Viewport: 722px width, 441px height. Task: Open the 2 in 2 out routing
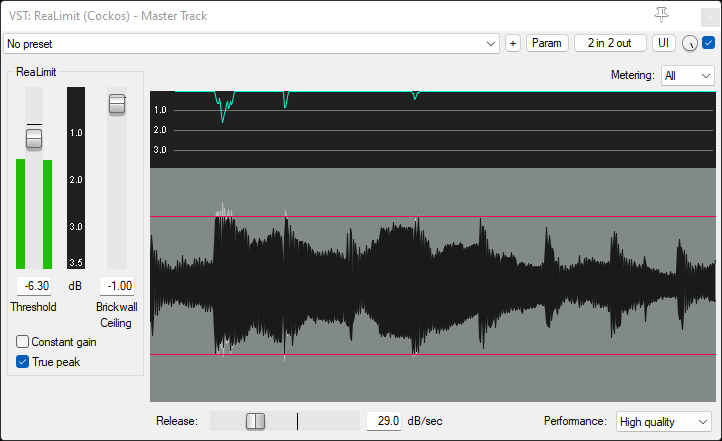[x=610, y=43]
